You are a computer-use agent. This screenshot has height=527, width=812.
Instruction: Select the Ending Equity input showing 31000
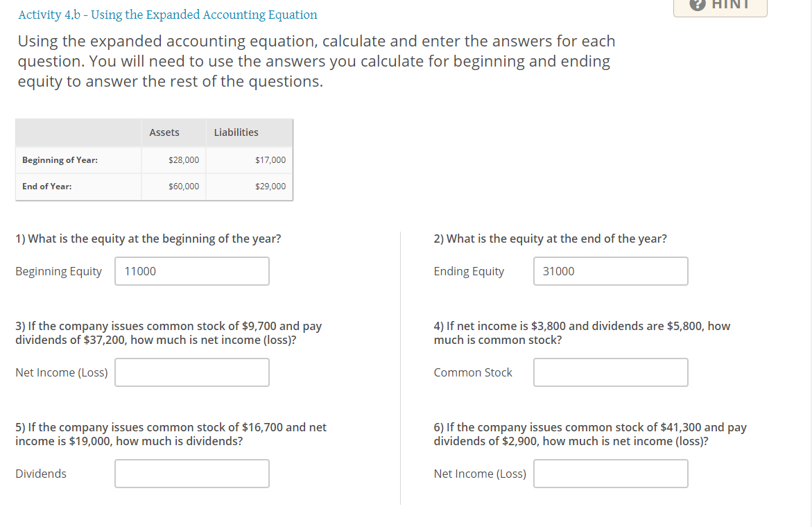610,271
